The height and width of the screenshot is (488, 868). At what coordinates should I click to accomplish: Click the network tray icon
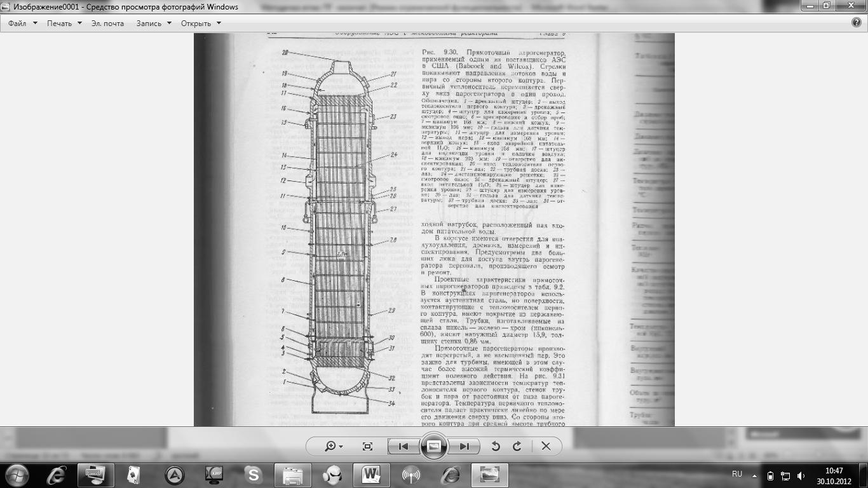pos(785,475)
